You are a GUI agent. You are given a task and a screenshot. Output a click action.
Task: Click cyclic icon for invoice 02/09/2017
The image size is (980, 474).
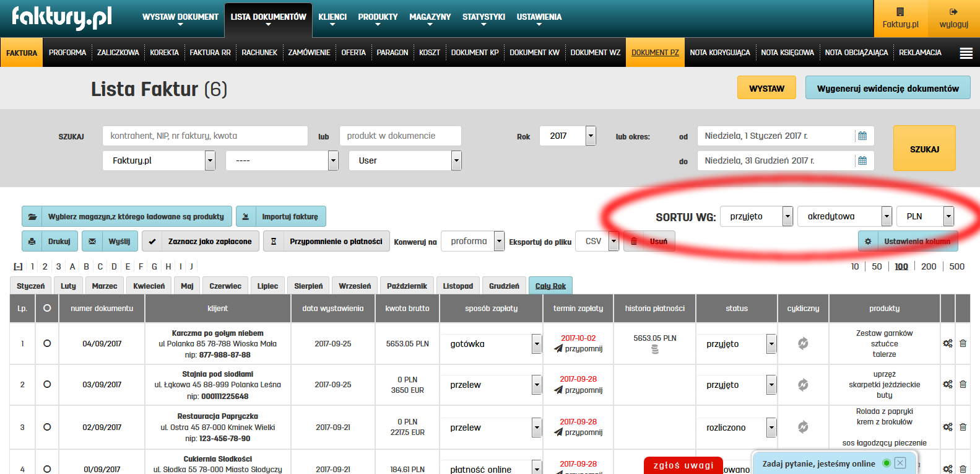(803, 427)
